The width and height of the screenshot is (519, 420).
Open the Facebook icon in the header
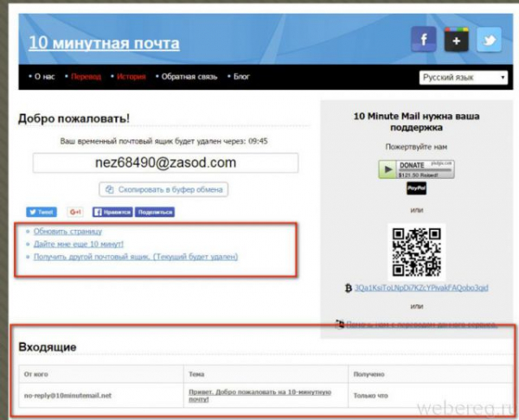[423, 40]
